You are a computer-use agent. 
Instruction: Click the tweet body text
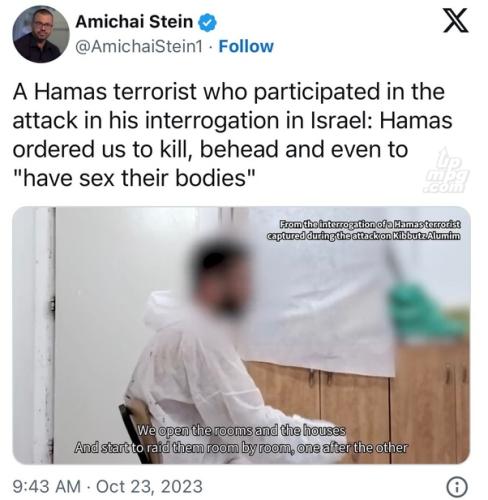coord(232,134)
